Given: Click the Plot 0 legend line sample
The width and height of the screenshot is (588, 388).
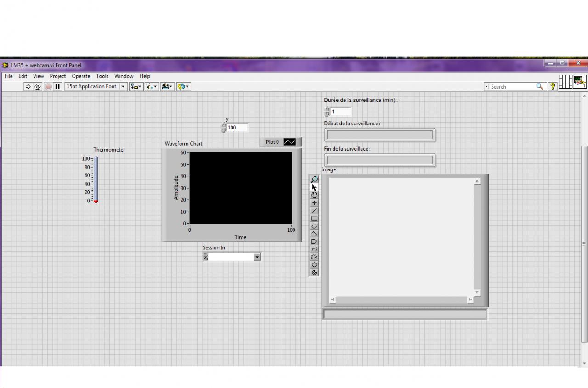Looking at the screenshot, I should pos(290,142).
